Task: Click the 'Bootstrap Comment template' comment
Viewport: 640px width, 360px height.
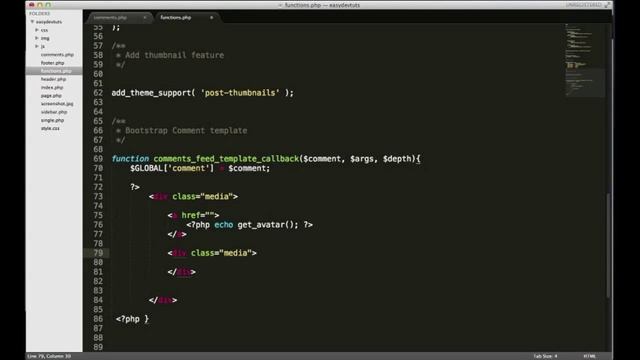Action: click(186, 131)
